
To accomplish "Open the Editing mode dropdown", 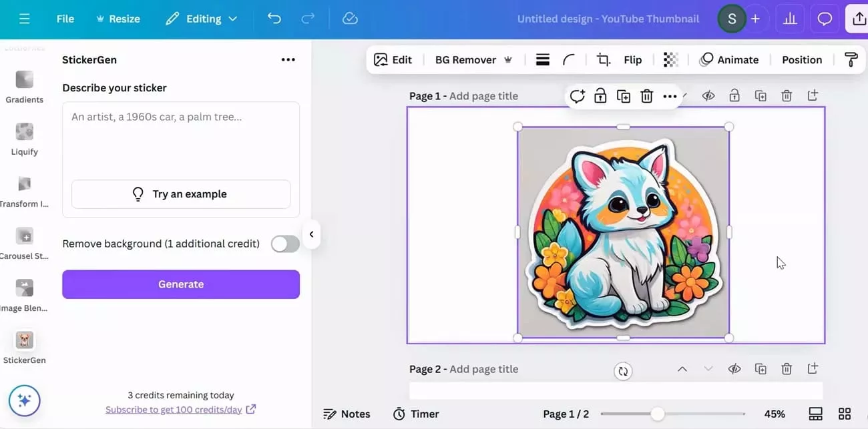I will pyautogui.click(x=202, y=18).
